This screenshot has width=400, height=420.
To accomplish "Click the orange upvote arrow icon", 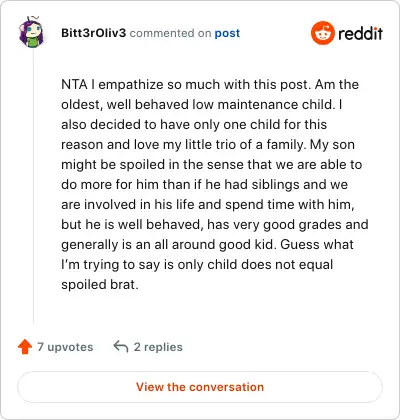I will [x=25, y=347].
